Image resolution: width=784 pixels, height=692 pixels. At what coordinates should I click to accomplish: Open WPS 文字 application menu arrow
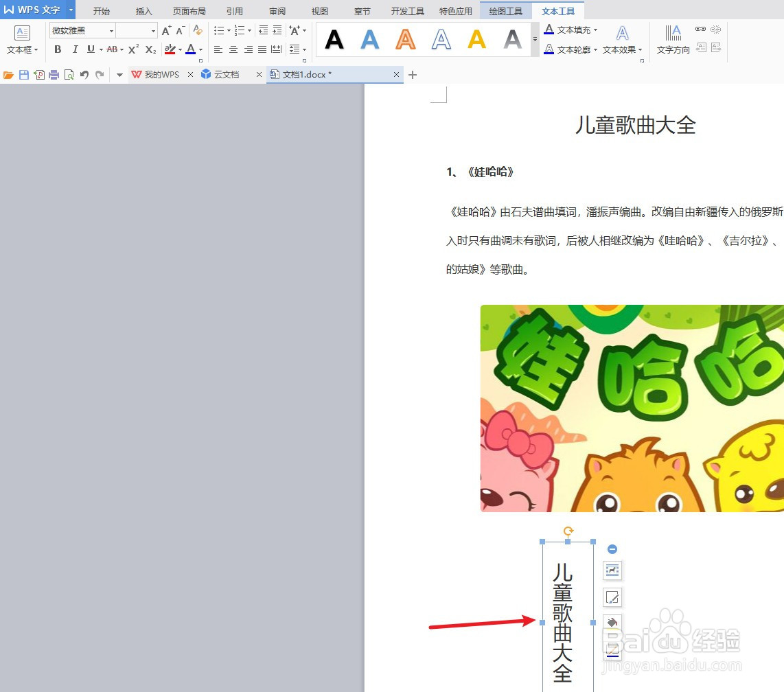[71, 10]
